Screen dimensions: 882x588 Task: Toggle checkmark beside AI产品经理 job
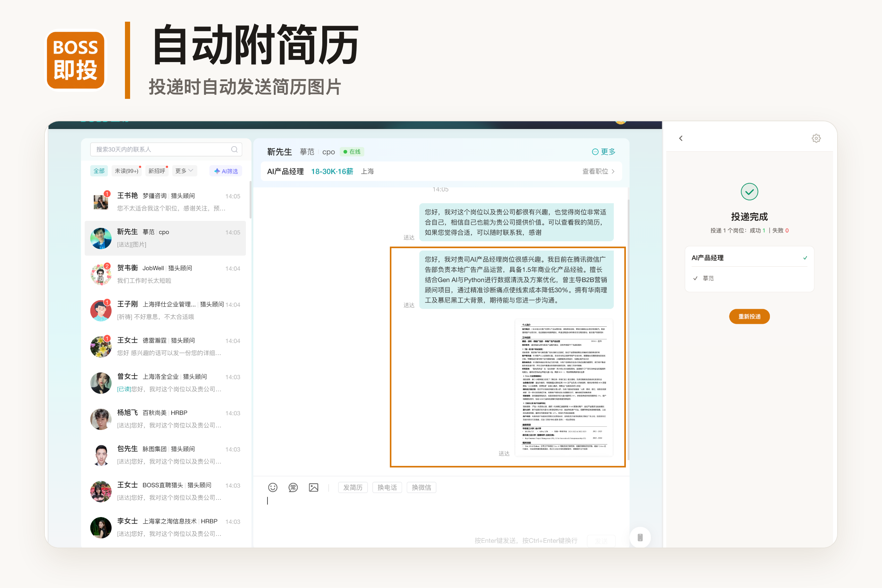(805, 258)
